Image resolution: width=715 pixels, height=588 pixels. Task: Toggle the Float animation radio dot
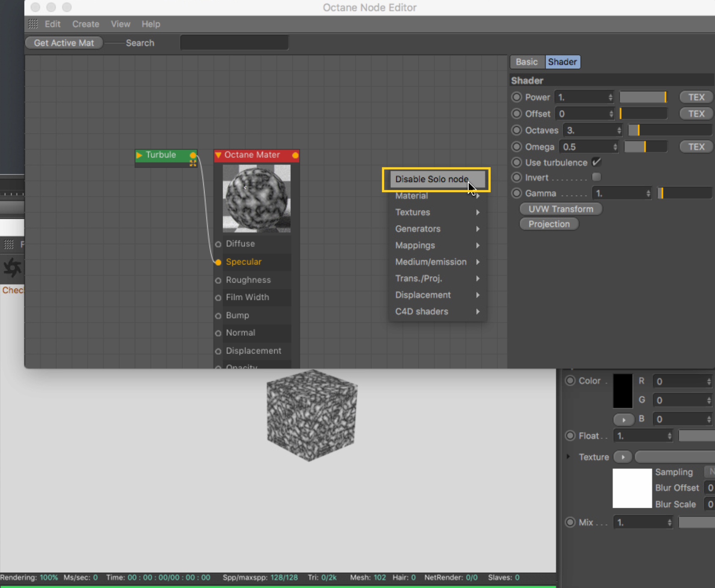[x=570, y=436]
